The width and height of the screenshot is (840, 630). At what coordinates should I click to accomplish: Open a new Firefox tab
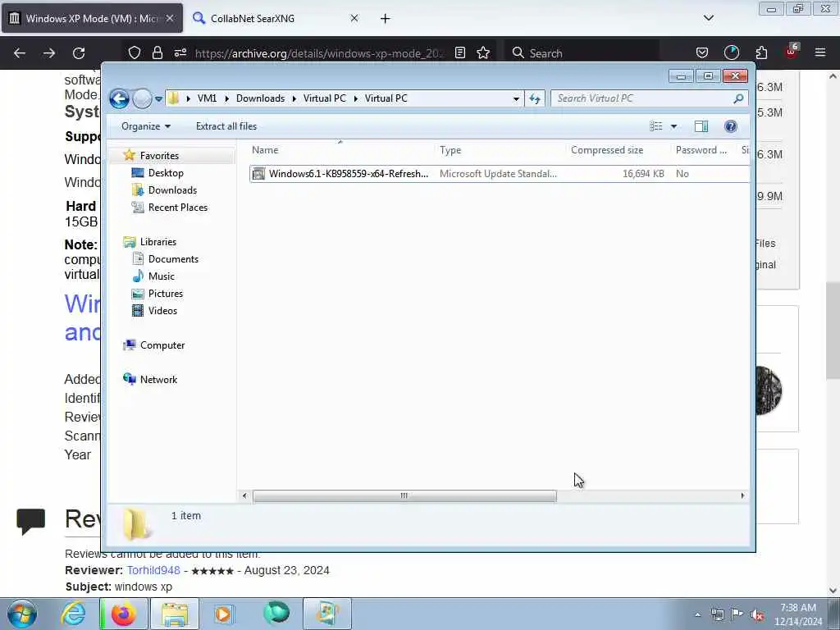pyautogui.click(x=386, y=19)
